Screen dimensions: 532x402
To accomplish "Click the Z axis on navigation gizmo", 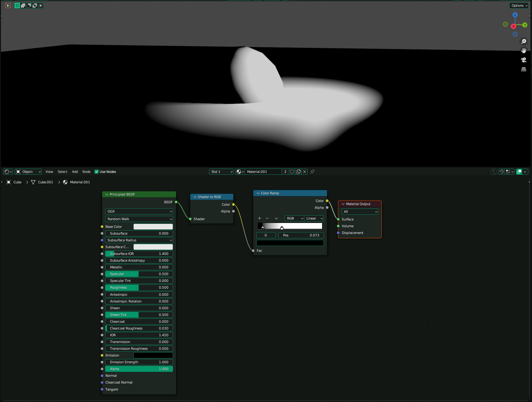I will point(515,15).
